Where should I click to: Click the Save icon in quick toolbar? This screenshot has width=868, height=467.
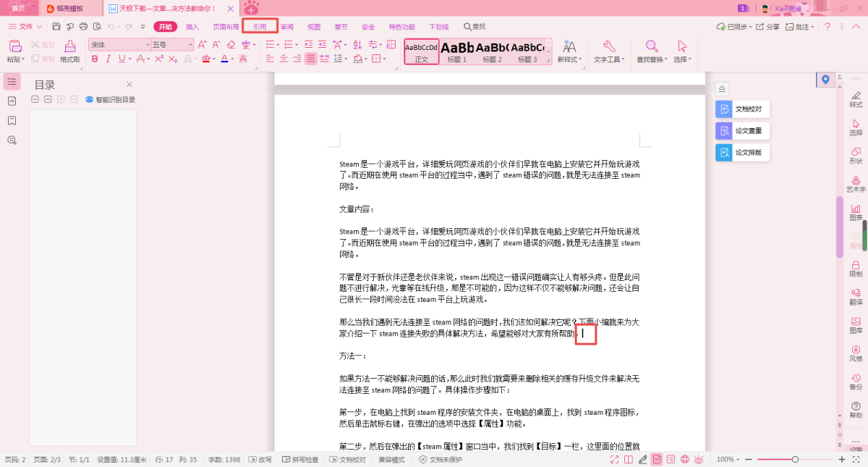click(56, 27)
